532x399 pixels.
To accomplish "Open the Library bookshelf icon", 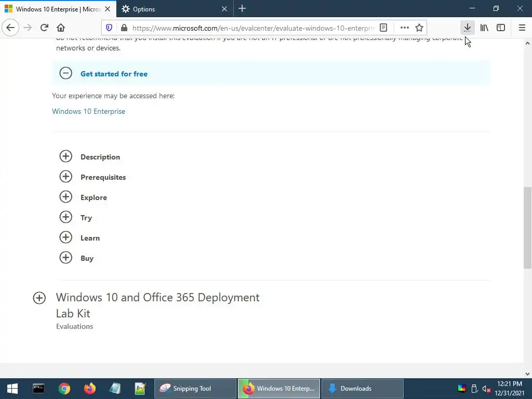I will point(484,28).
